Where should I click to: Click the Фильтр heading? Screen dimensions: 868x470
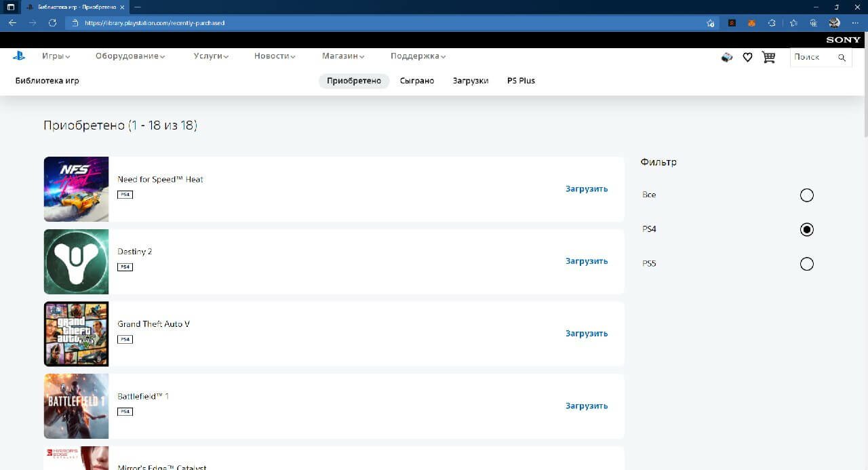click(x=658, y=162)
